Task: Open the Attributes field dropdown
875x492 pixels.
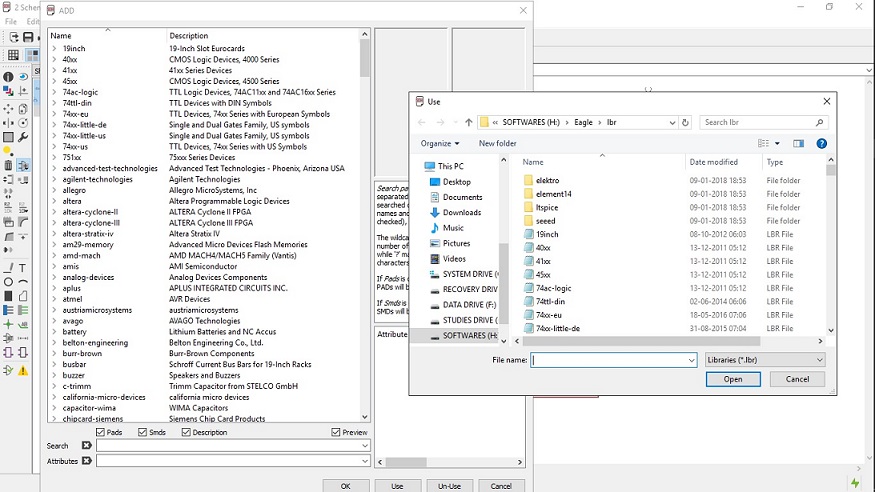Action: (365, 461)
